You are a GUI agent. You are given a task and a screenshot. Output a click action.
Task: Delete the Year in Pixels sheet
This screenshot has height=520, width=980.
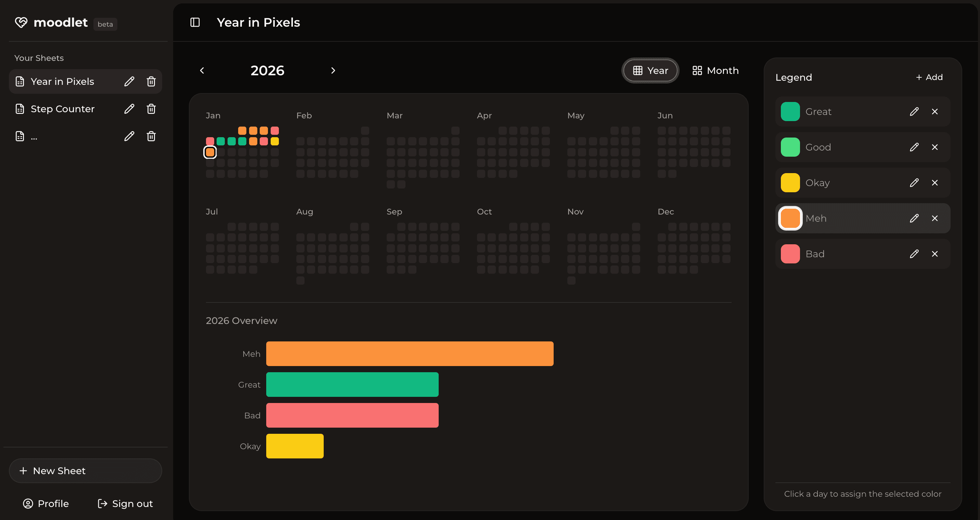[x=151, y=81]
